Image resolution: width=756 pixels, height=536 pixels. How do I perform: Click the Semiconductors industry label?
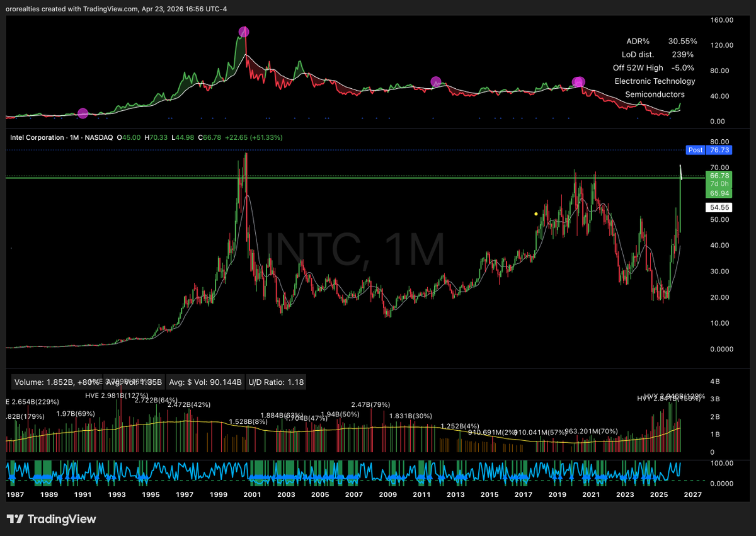pyautogui.click(x=655, y=94)
